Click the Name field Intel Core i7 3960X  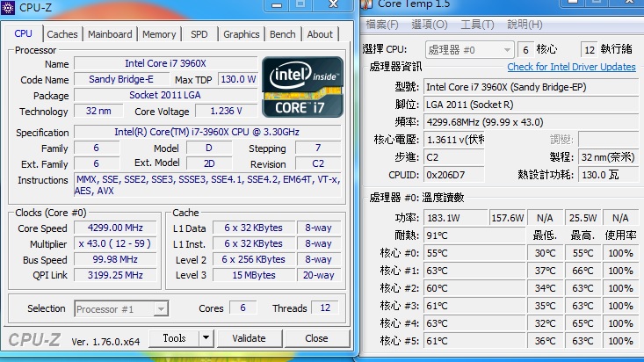click(x=165, y=63)
